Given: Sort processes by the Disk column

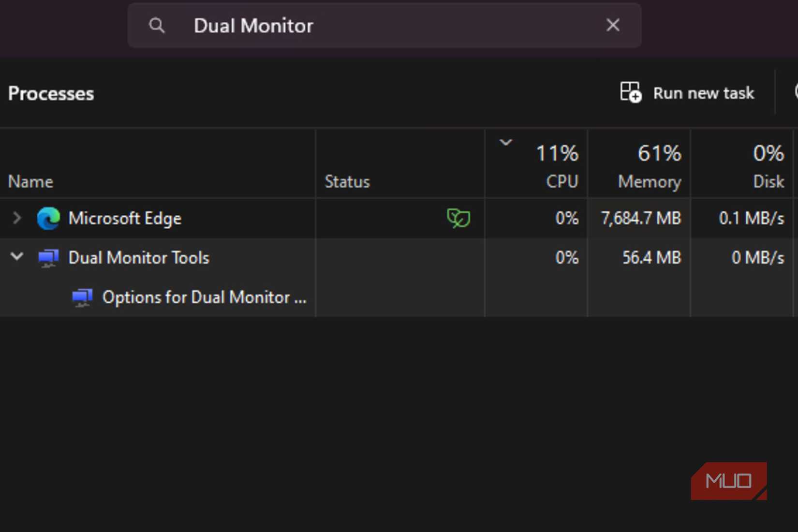Looking at the screenshot, I should point(769,181).
